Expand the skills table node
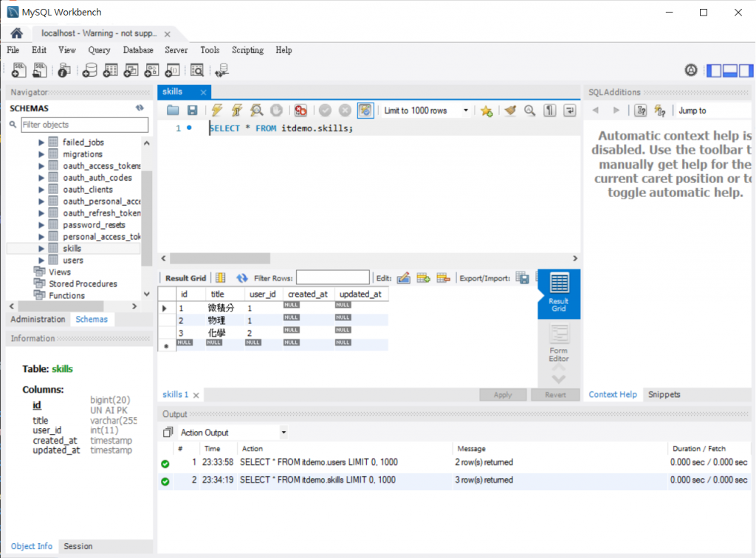 pos(41,249)
